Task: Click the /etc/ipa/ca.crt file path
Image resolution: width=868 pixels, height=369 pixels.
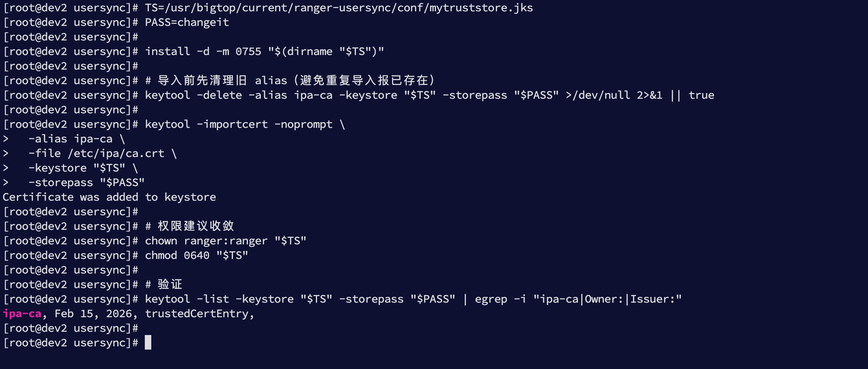Action: pos(116,153)
